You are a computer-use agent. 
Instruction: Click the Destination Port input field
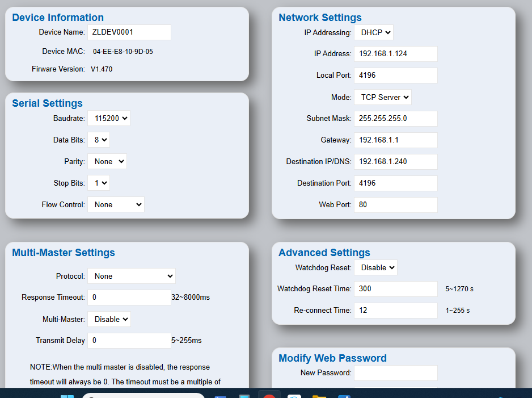(396, 183)
